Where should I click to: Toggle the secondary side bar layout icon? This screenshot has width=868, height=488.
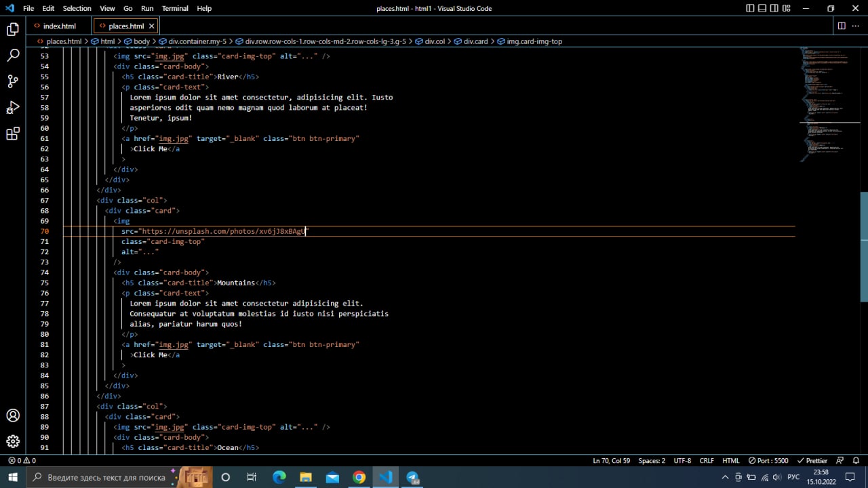pyautogui.click(x=774, y=8)
